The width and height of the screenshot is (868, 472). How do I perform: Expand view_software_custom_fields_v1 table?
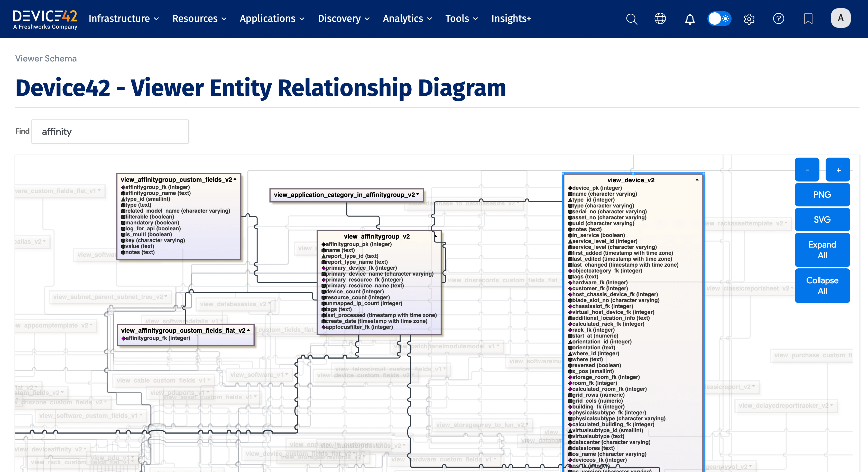coord(141,415)
